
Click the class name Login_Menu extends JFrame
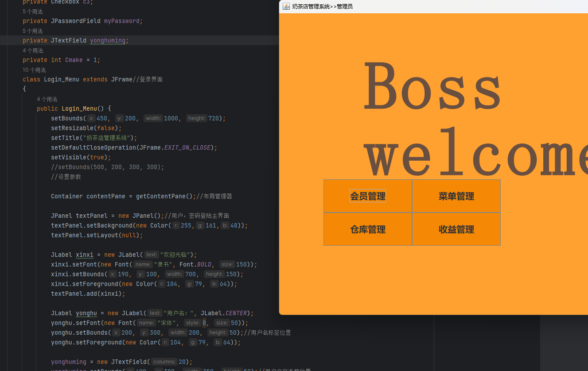[x=62, y=79]
